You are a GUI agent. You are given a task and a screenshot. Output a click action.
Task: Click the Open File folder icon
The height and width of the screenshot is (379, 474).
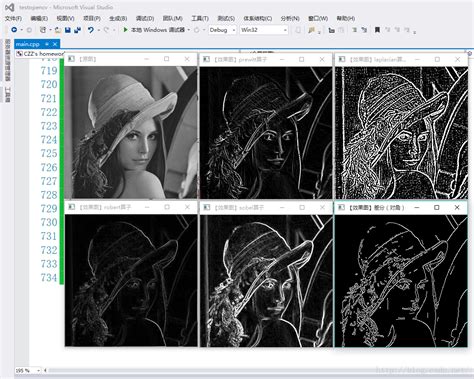click(x=57, y=30)
